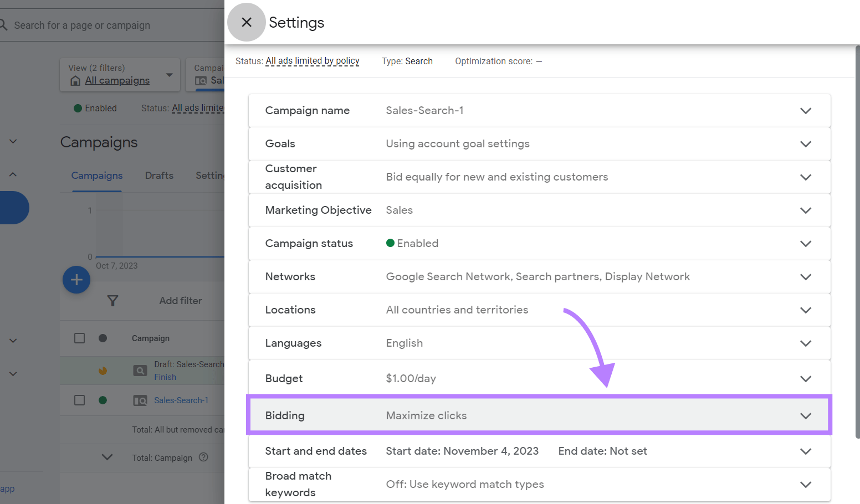Click the filter funnel icon

112,300
